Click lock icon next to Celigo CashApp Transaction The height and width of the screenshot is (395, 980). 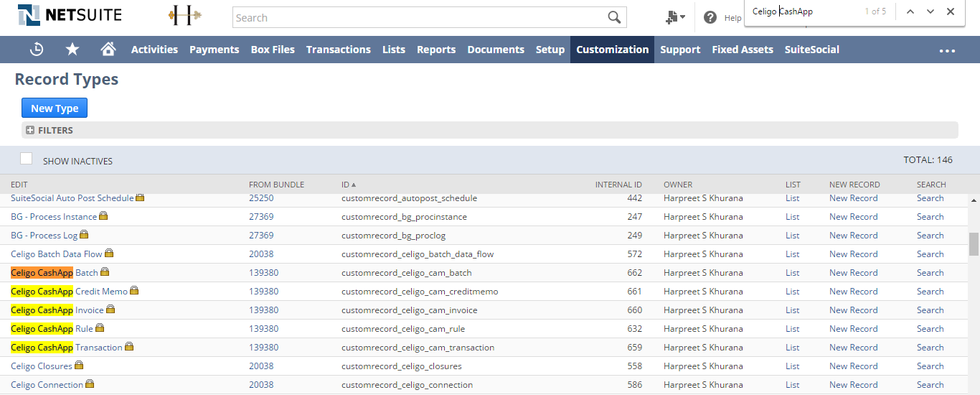coord(129,346)
